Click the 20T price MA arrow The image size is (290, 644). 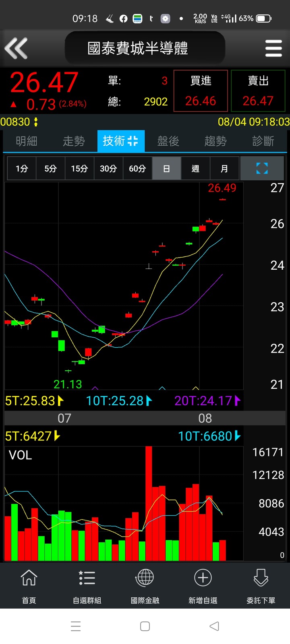click(x=237, y=400)
